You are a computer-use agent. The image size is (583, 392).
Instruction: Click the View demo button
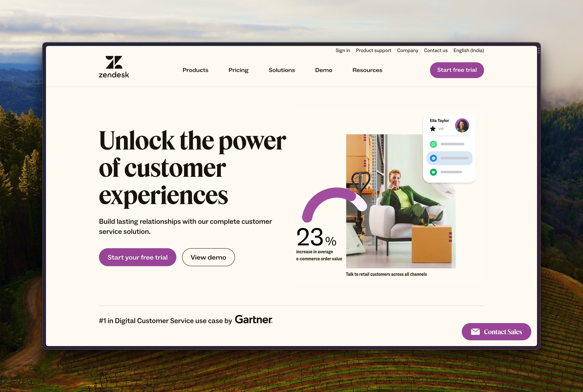208,257
